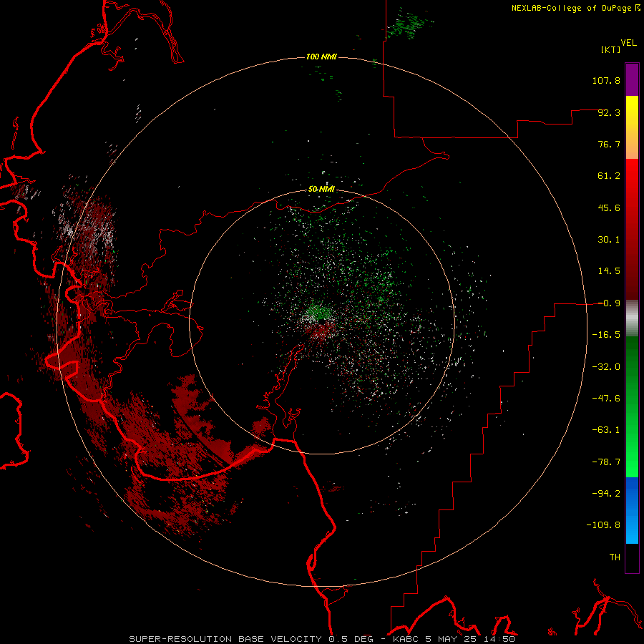
Task: Click the VEL legend heading
Action: [x=628, y=42]
